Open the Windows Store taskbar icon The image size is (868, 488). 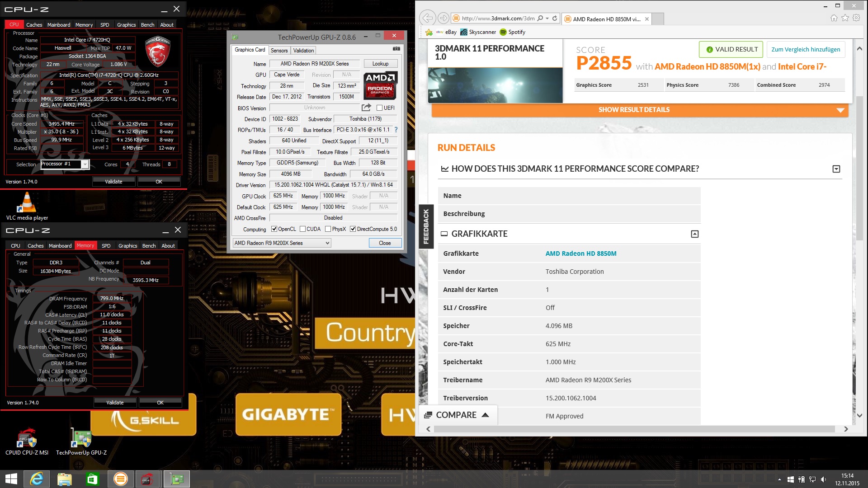[x=92, y=479]
